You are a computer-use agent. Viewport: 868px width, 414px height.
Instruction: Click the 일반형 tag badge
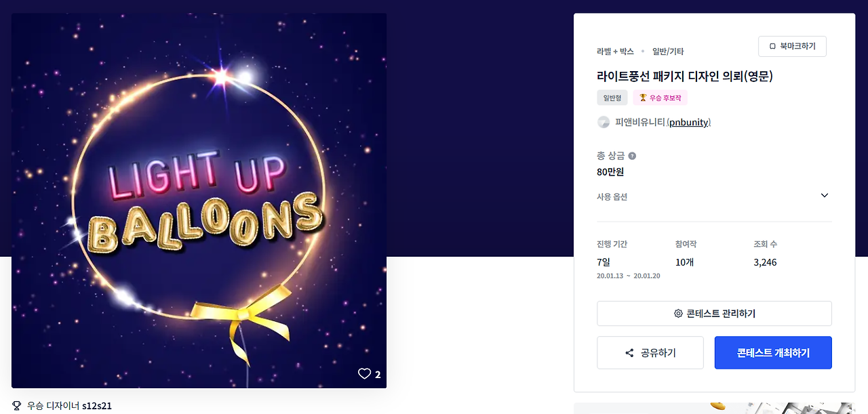click(x=612, y=98)
